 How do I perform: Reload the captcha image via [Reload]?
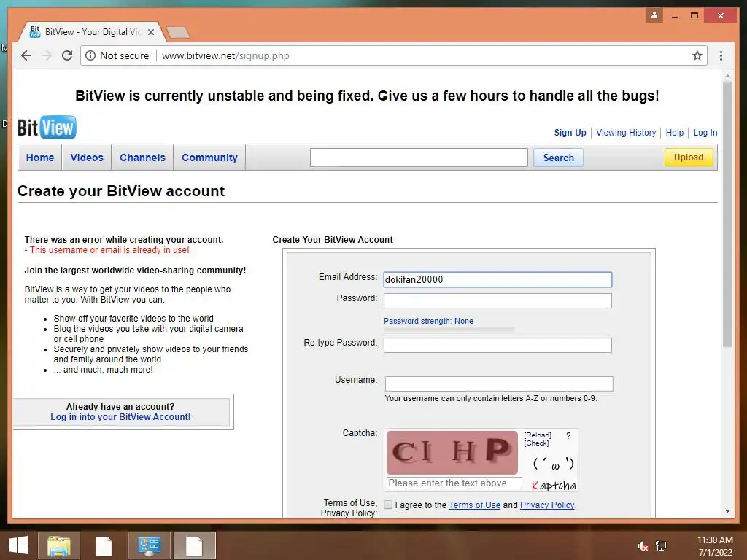[x=538, y=435]
